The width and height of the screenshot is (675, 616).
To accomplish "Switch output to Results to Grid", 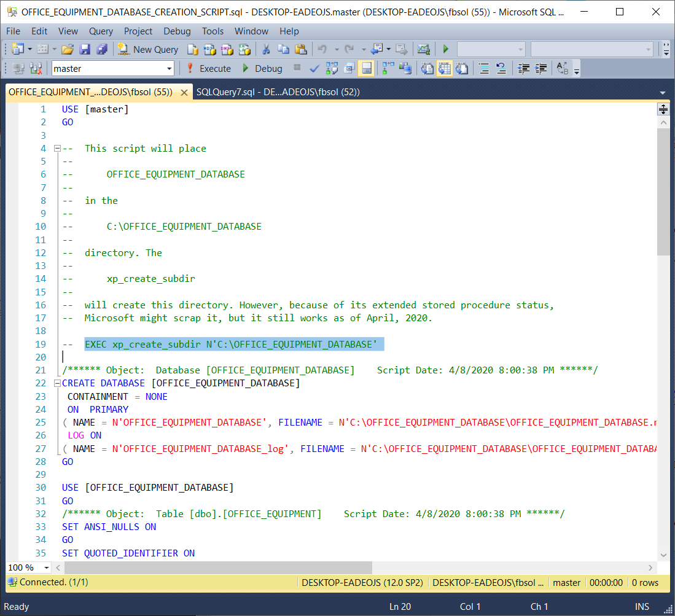I will [445, 69].
